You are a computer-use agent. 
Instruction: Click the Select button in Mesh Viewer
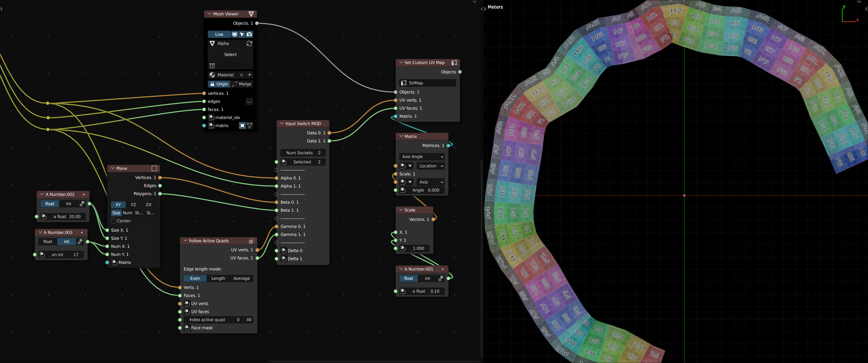(230, 54)
